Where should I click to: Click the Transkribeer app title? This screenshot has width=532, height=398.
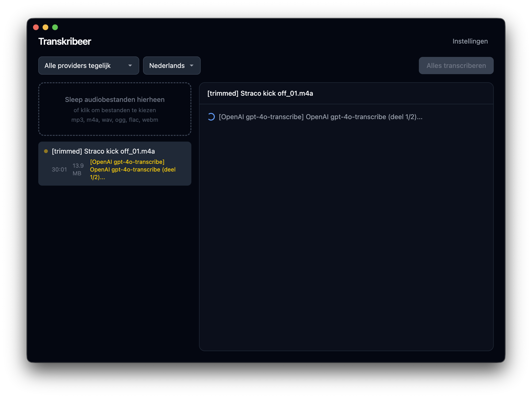pyautogui.click(x=65, y=41)
